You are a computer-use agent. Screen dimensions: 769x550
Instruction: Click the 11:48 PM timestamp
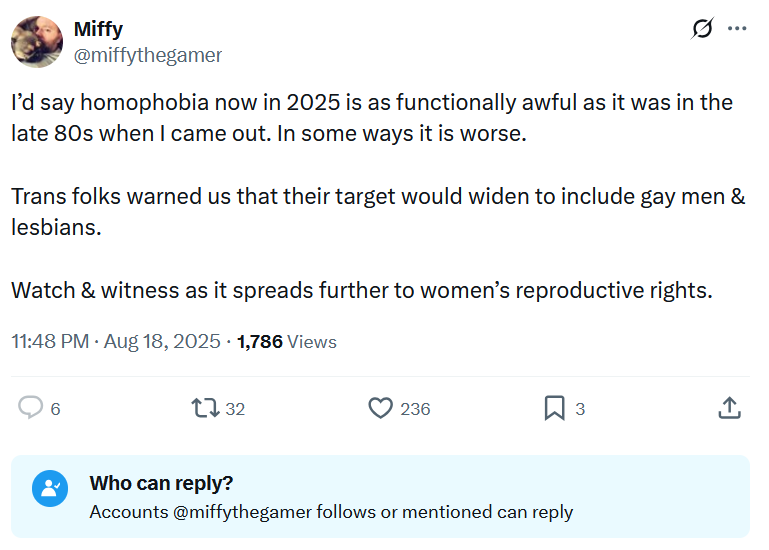click(50, 341)
